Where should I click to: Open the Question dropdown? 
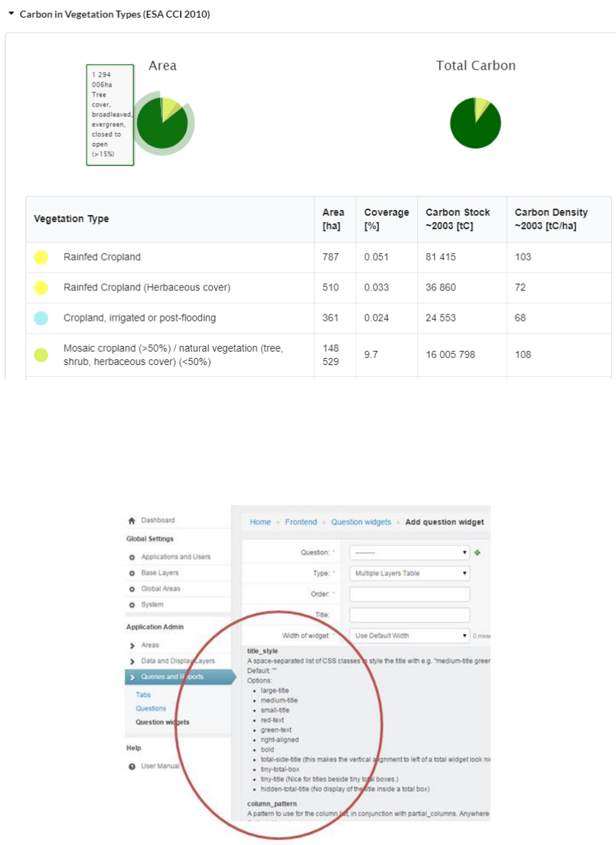click(409, 553)
